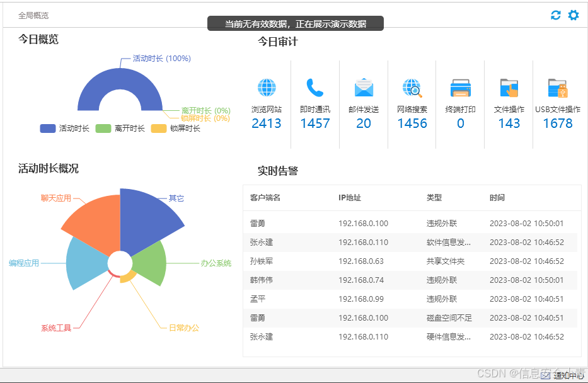Click the 文件操作 folder icon

(x=509, y=88)
